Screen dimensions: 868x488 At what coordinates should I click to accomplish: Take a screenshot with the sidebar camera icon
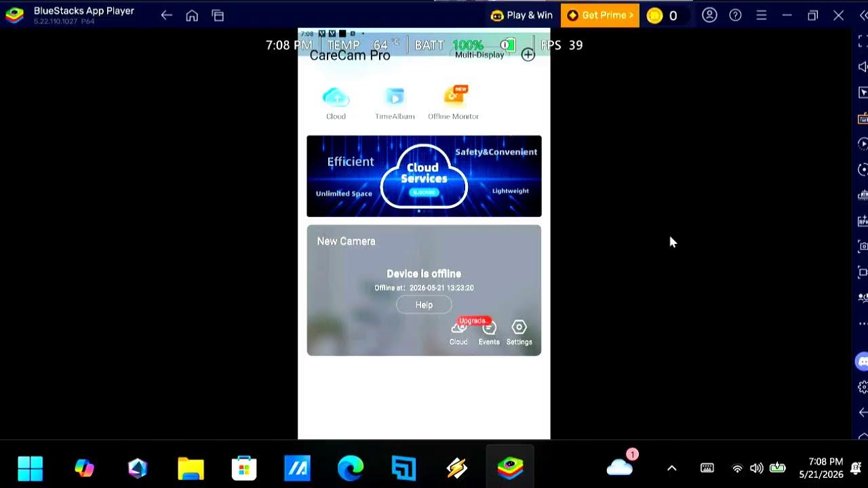click(863, 246)
